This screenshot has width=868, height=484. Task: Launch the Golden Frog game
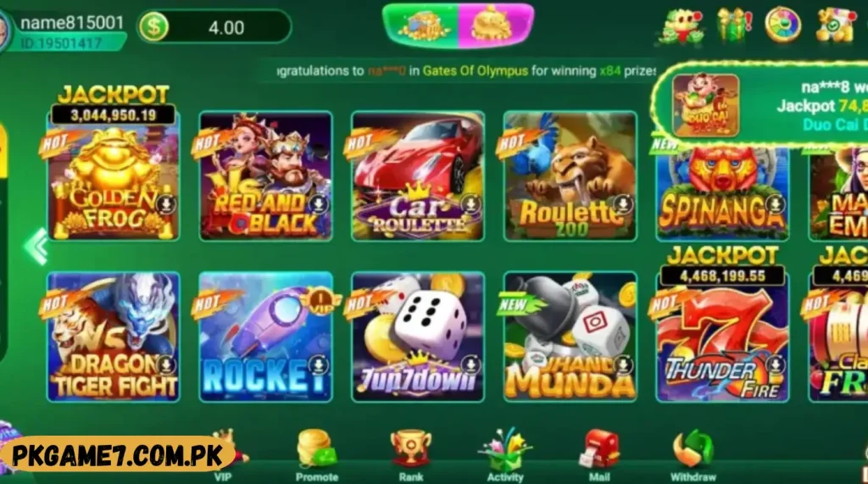(114, 176)
